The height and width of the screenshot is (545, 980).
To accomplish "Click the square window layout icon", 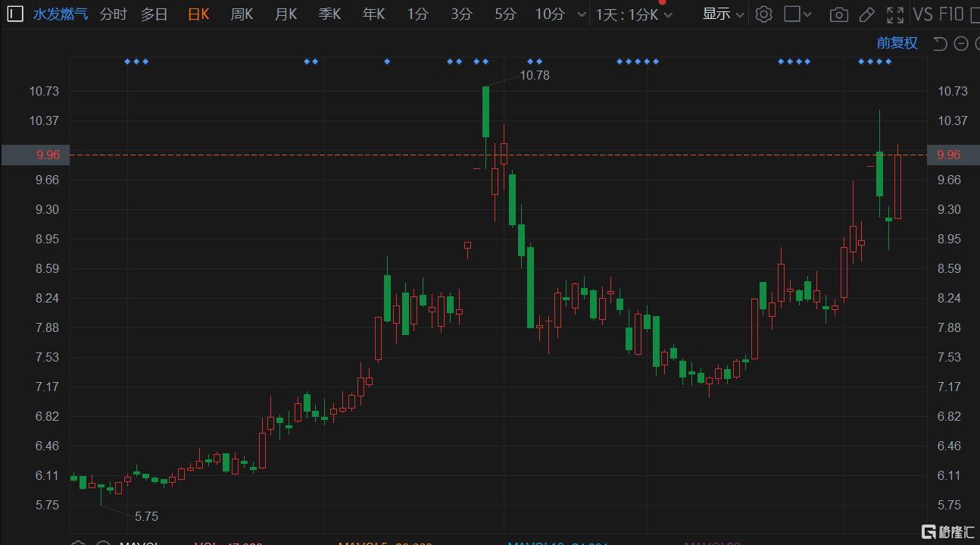I will tap(791, 14).
